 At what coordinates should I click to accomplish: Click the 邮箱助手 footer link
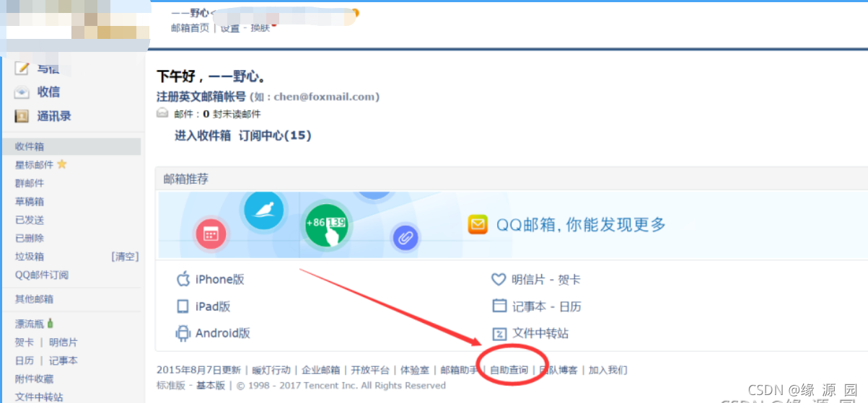[459, 370]
